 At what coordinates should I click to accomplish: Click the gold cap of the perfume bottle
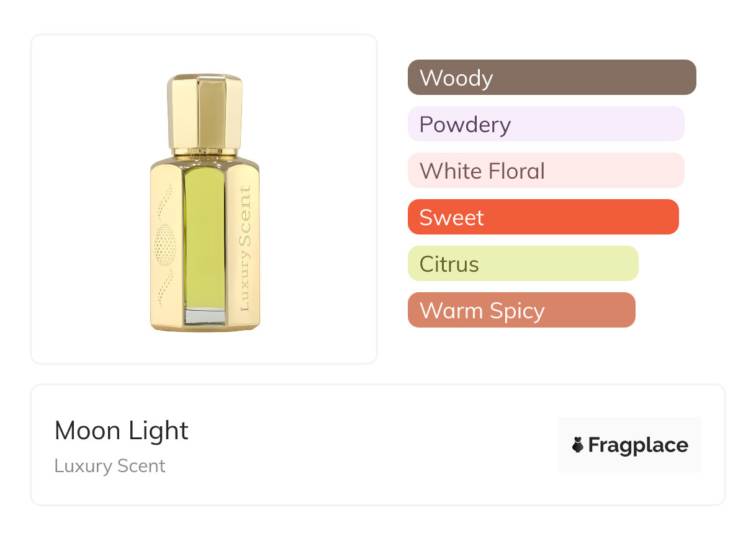[204, 112]
